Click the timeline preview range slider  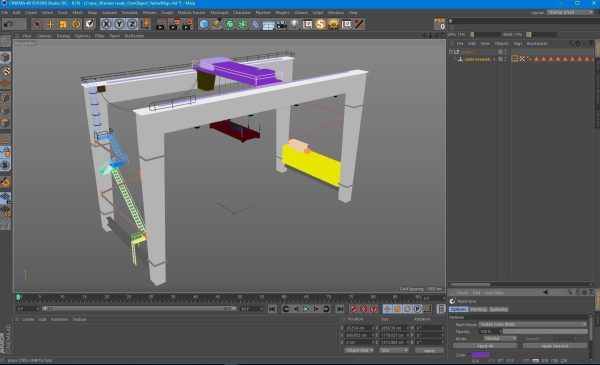[139, 308]
